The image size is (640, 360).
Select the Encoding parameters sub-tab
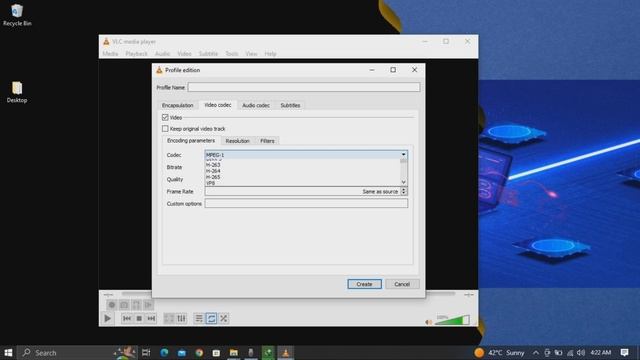coord(191,140)
